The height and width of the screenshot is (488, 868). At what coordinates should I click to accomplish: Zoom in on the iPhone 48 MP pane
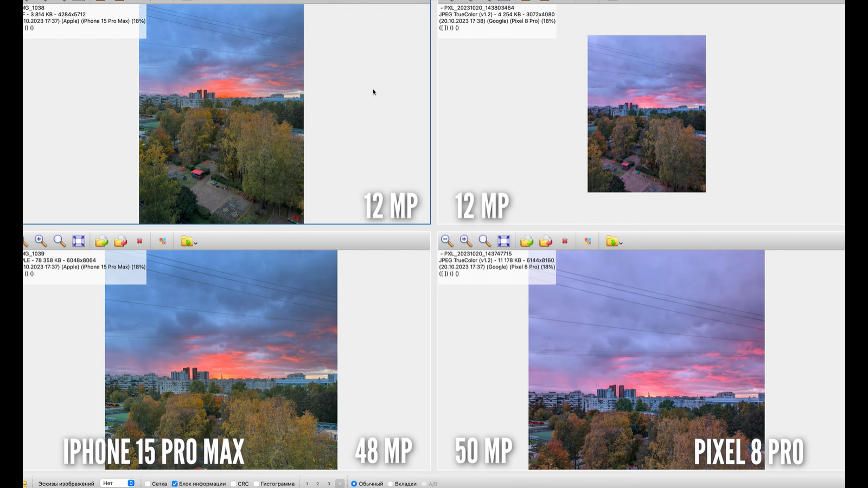pos(41,241)
